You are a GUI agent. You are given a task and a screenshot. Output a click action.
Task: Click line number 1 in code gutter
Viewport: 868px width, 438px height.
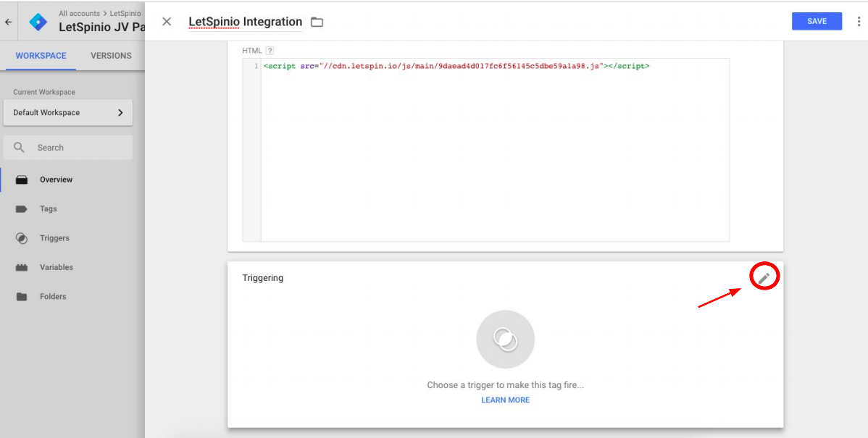[256, 67]
